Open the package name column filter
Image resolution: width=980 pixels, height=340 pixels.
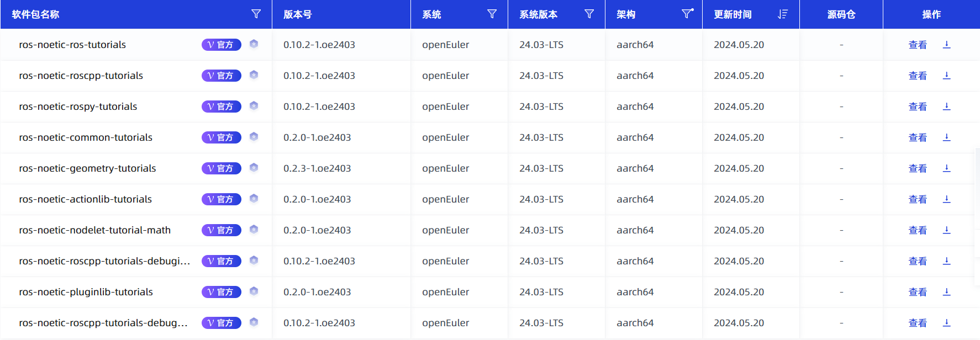pyautogui.click(x=256, y=14)
